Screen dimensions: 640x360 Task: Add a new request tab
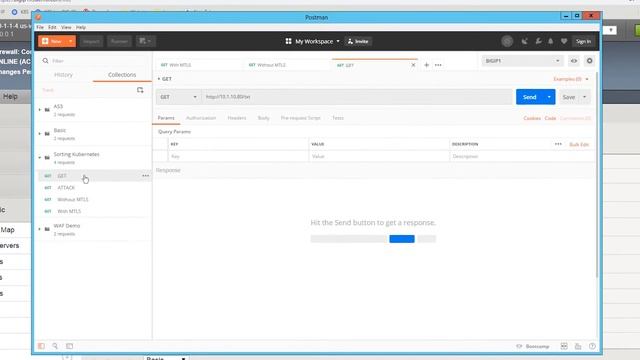426,65
